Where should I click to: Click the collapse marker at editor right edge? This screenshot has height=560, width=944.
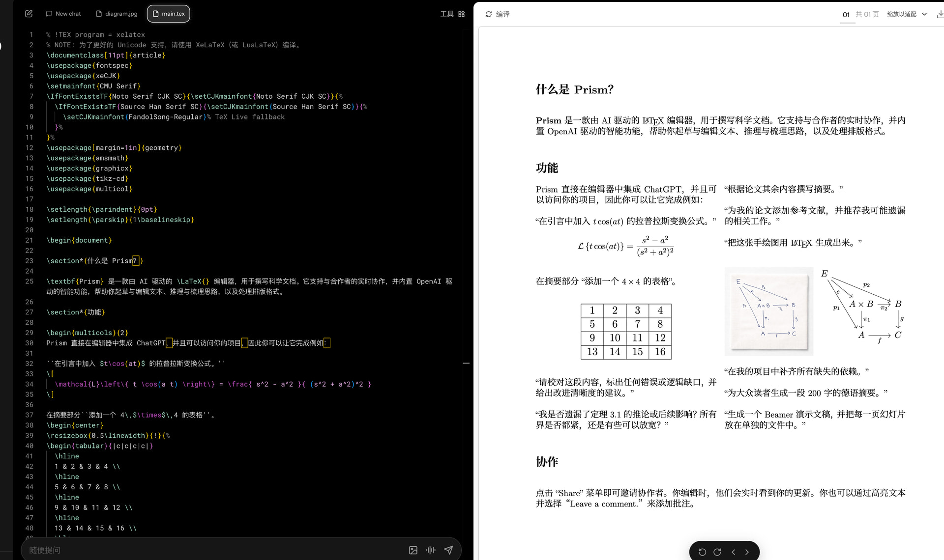tap(466, 364)
